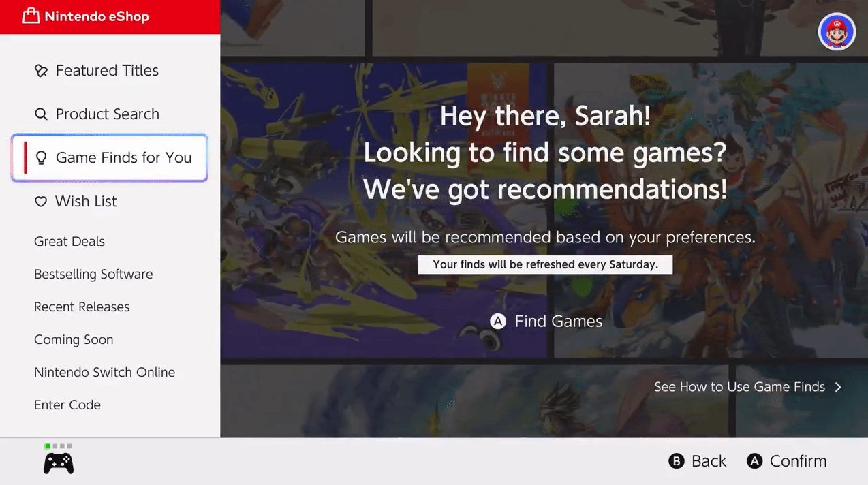Choose Enter Code in the sidebar

point(67,405)
